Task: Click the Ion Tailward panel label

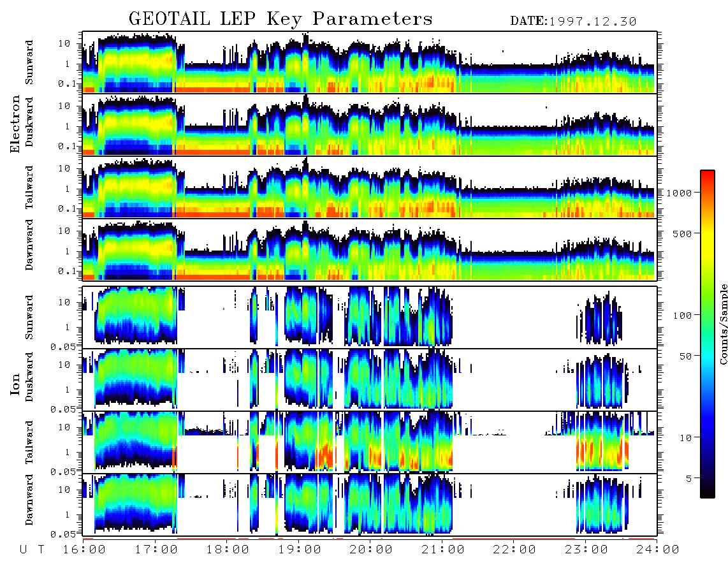Action: pos(29,442)
